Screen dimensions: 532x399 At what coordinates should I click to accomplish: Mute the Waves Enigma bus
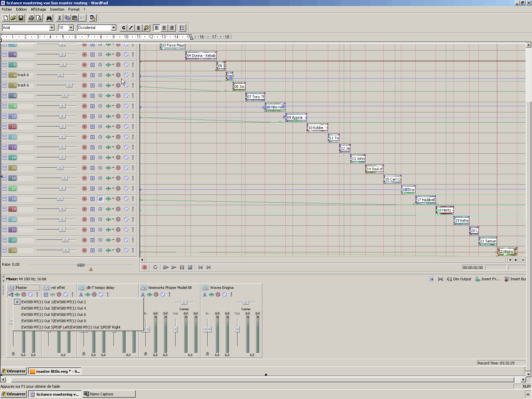click(225, 295)
